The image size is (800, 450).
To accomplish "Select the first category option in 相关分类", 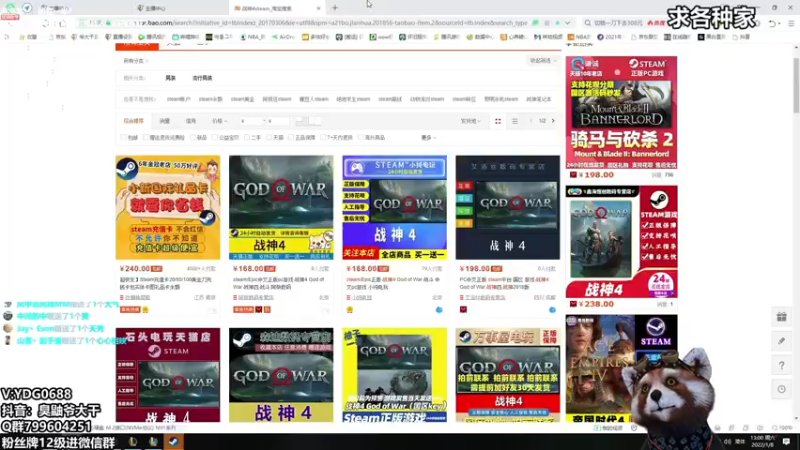I will pyautogui.click(x=170, y=78).
